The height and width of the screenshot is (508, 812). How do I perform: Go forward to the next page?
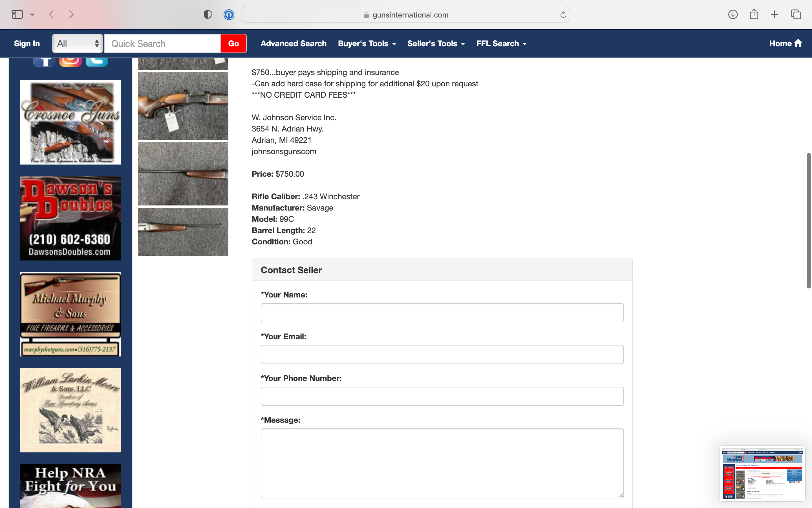[x=71, y=14]
